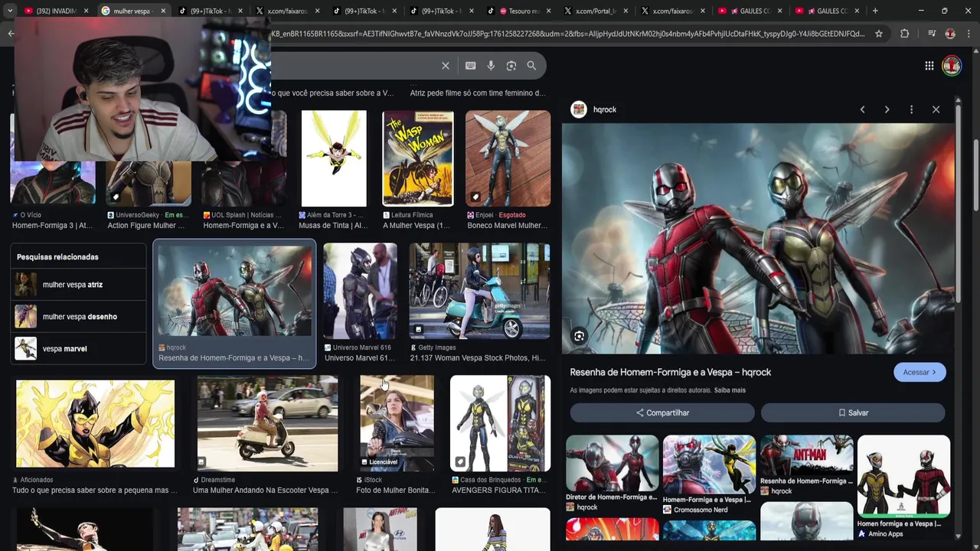The image size is (980, 551).
Task: Open the media controls toolbar icon
Action: coord(932,34)
